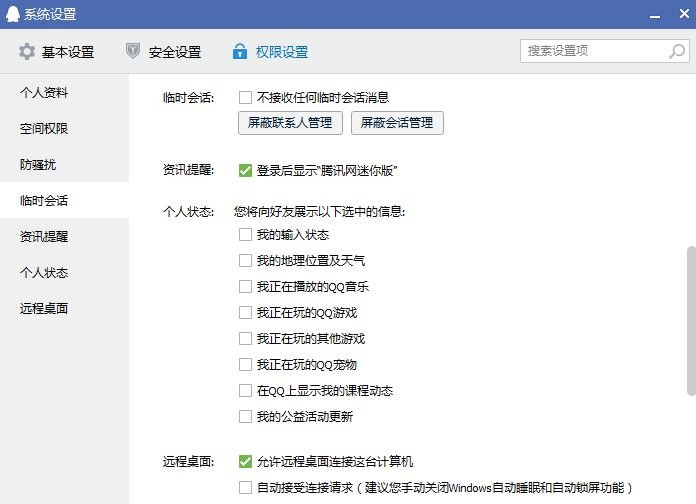The image size is (696, 504).
Task: Minimize the 系统设置 window
Action: click(655, 16)
